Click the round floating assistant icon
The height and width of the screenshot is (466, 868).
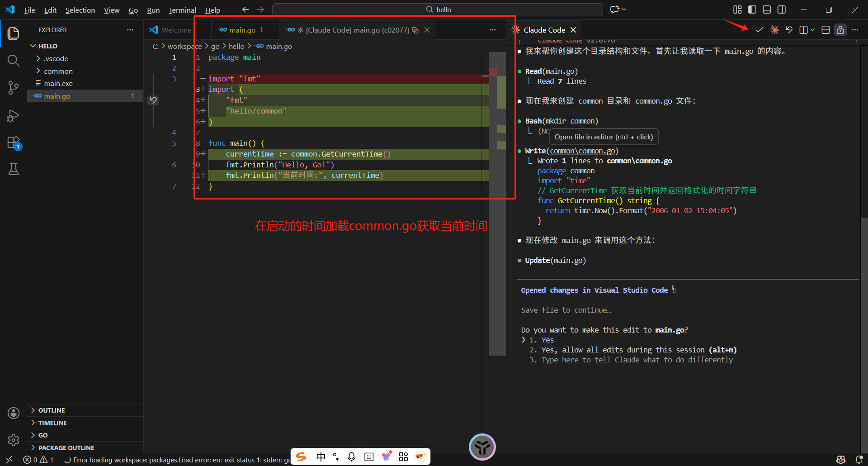[482, 447]
